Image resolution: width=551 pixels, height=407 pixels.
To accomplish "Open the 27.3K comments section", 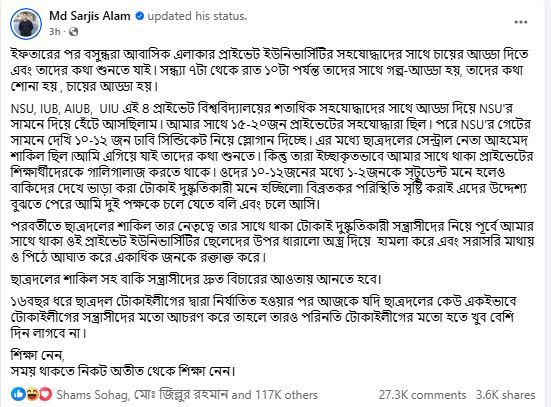I will [422, 395].
